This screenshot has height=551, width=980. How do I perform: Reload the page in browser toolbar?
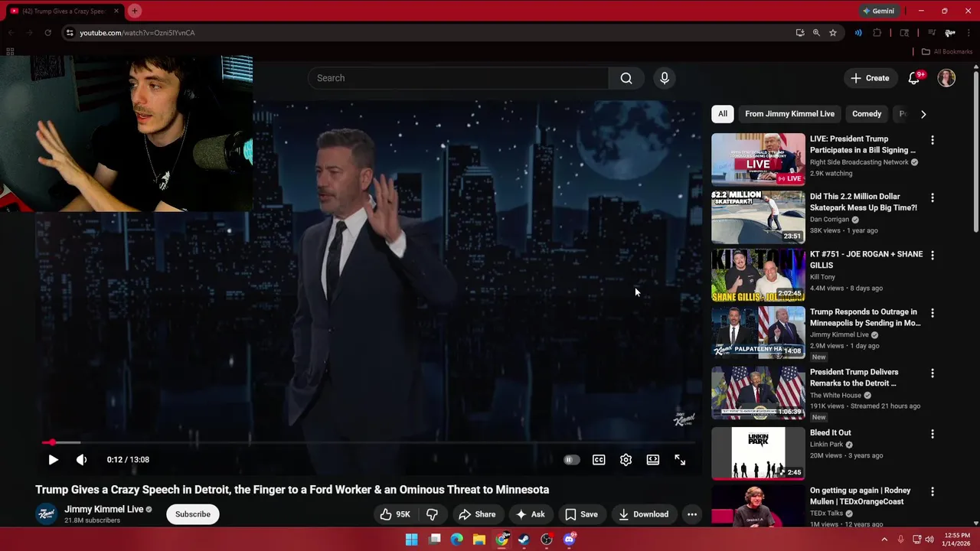pos(47,33)
